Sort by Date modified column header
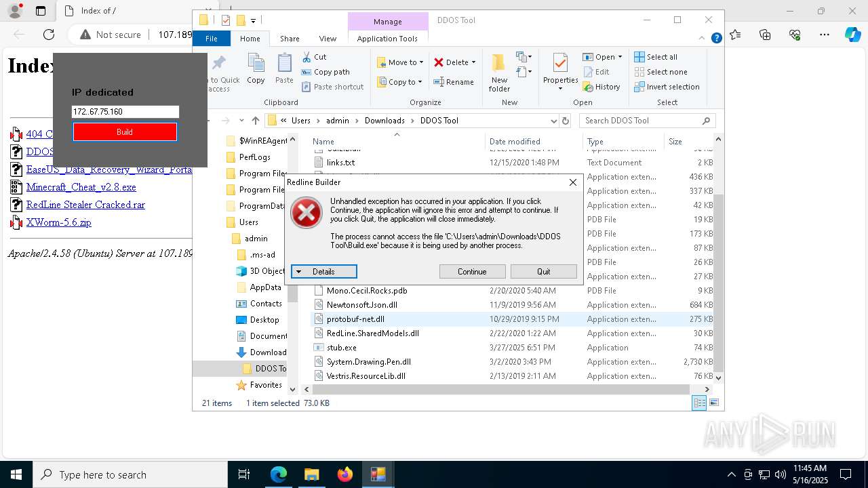868x488 pixels. coord(515,142)
